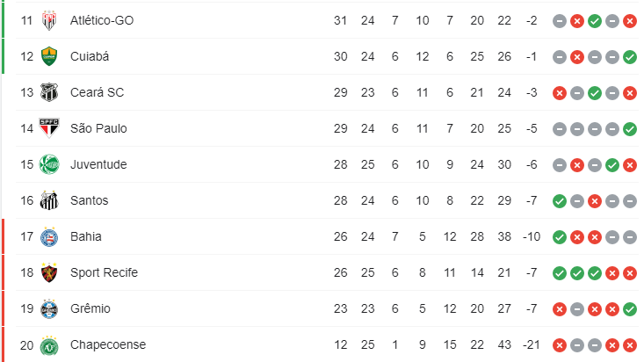
Task: Open the São Paulo team name link
Action: tap(98, 128)
